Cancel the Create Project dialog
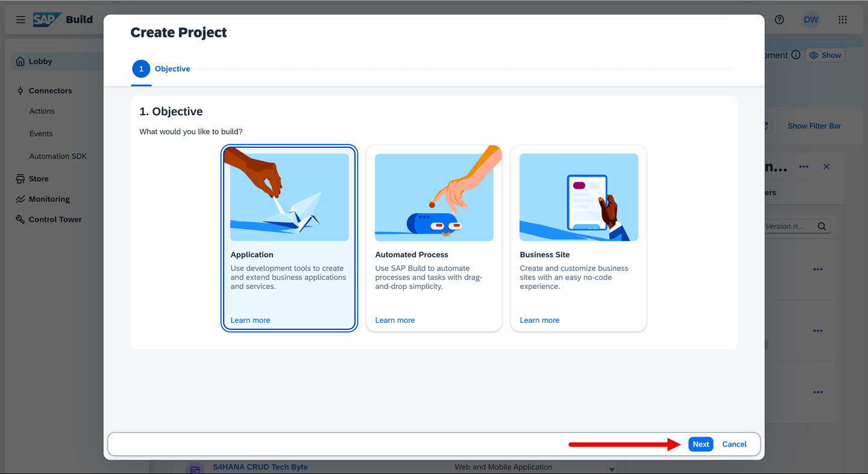 (x=734, y=444)
